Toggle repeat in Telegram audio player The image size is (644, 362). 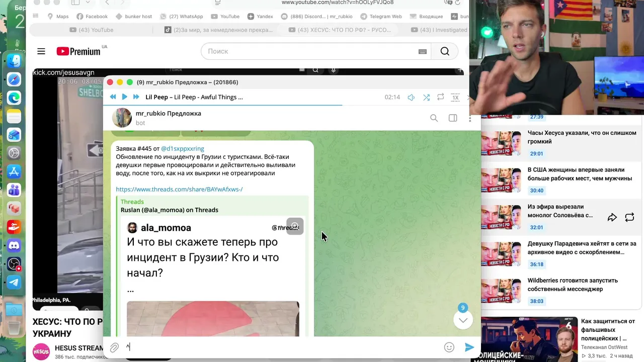point(441,97)
